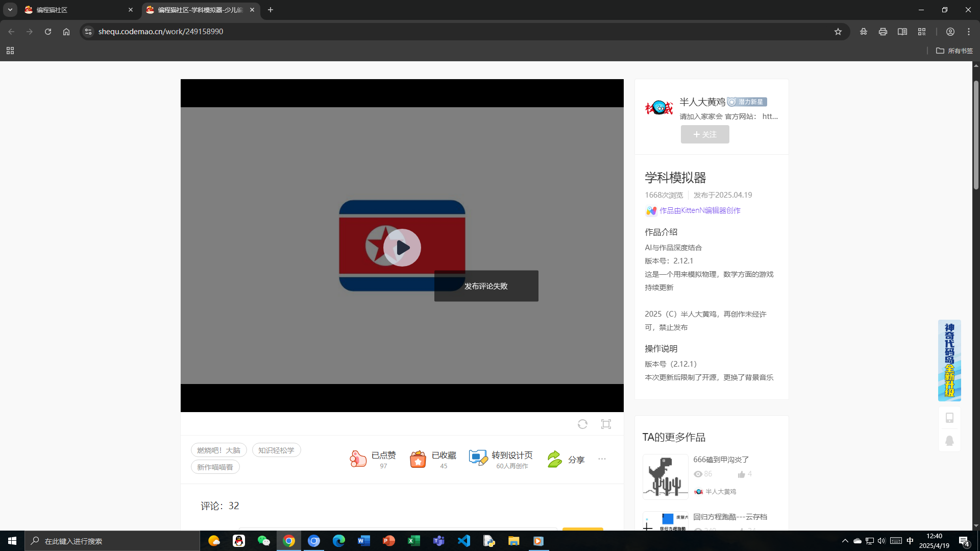Close the 编程猫社区-学科模拟器 tab

click(252, 10)
